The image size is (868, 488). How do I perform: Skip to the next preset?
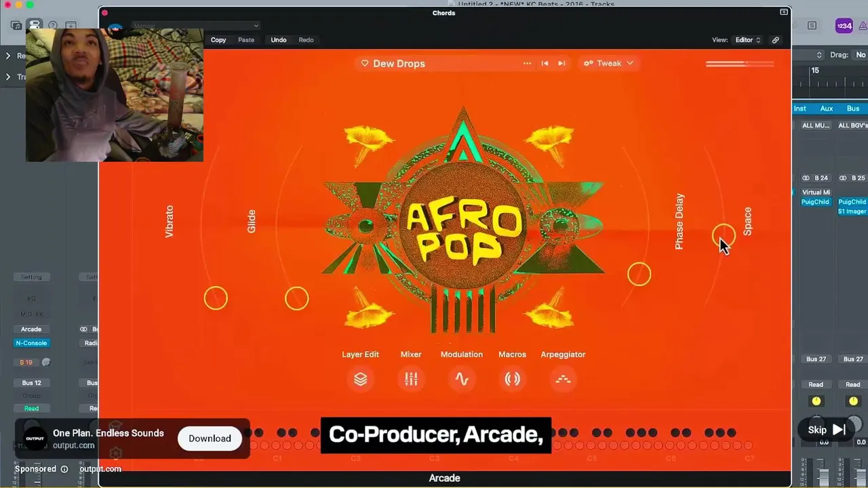pos(561,63)
